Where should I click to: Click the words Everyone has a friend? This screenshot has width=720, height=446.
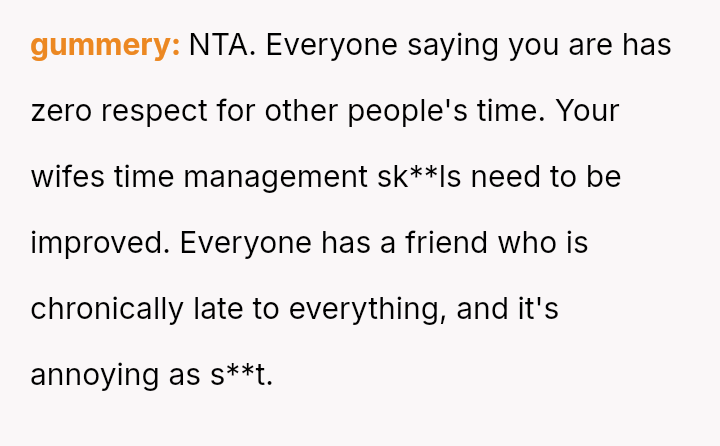pos(317,243)
